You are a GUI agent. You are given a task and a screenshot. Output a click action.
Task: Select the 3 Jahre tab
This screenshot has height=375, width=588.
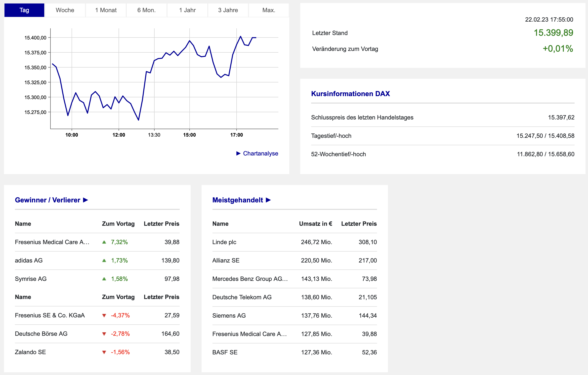pos(228,10)
